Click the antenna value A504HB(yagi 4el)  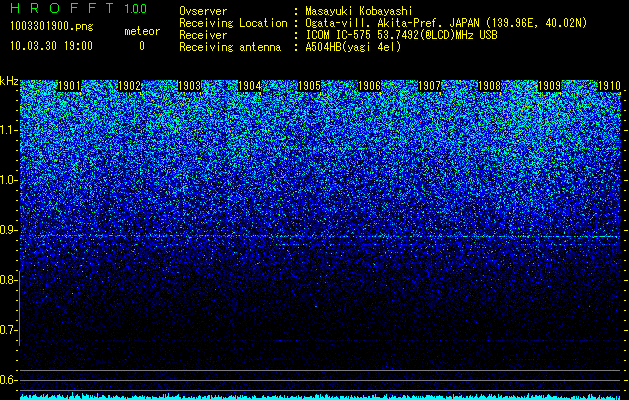pos(353,47)
